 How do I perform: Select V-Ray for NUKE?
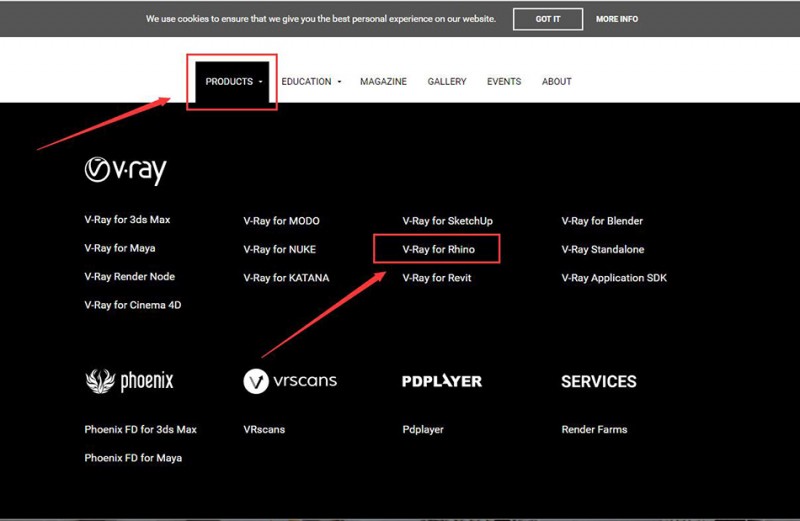point(280,250)
